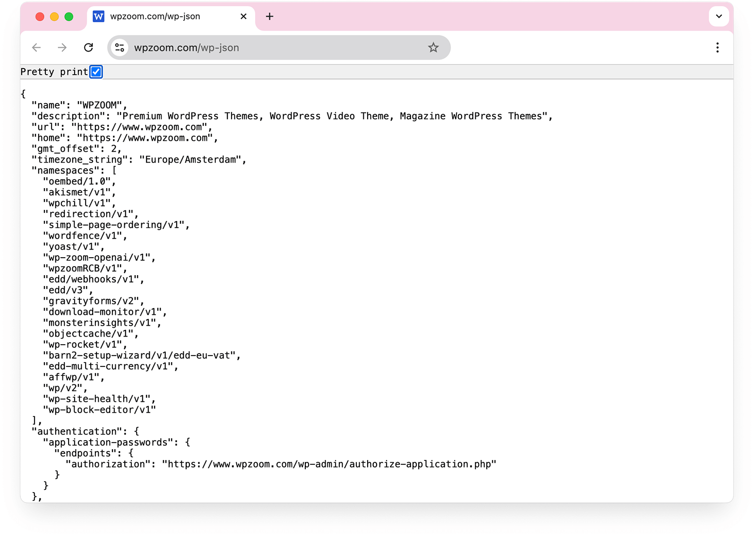Click the "affwp/v1" namespace entry
756x538 pixels.
coord(73,377)
